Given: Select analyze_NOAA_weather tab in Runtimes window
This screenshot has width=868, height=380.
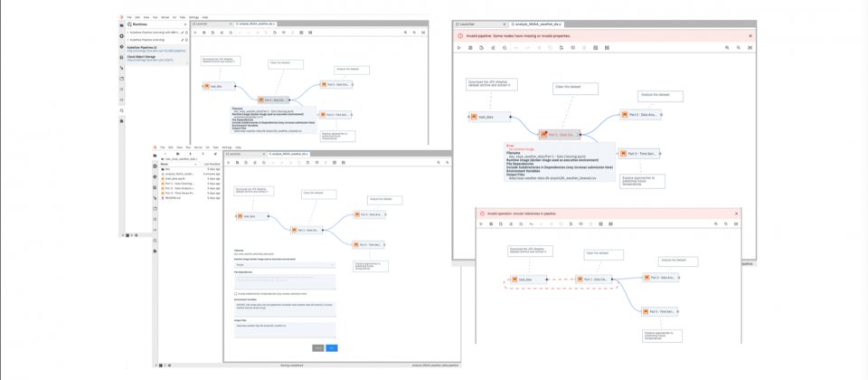Looking at the screenshot, I should pyautogui.click(x=255, y=24).
